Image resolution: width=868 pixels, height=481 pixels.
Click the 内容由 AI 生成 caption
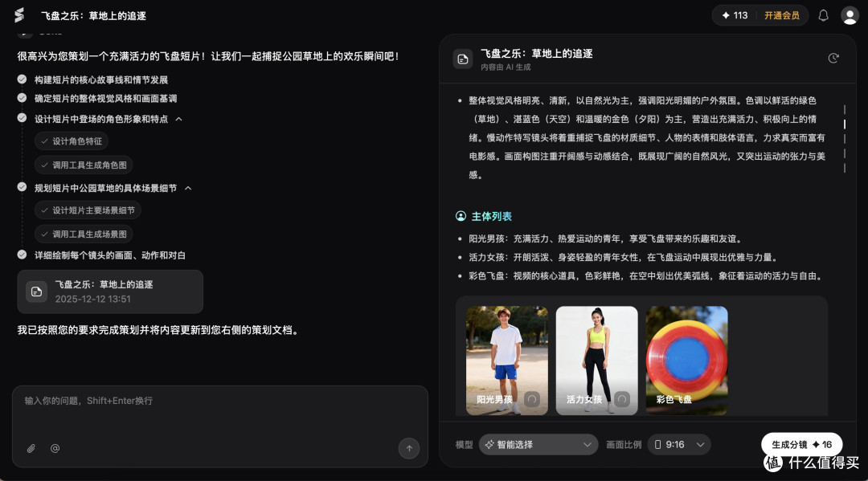click(506, 67)
